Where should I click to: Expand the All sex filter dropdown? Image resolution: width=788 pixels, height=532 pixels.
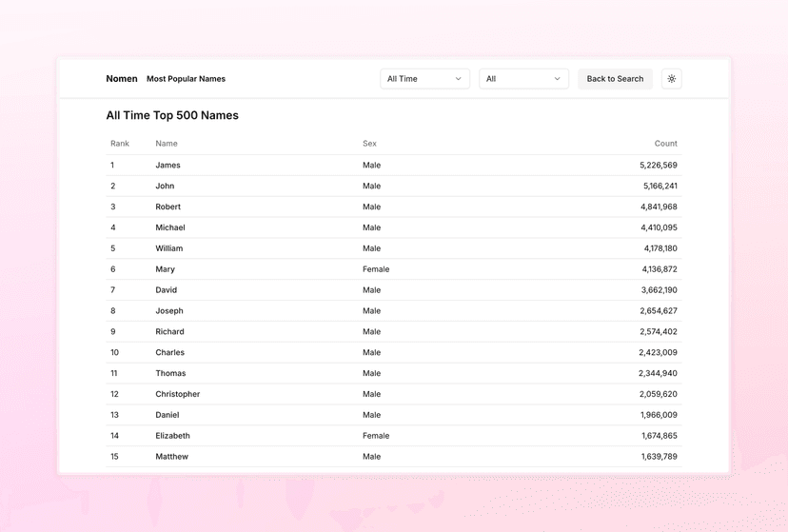click(522, 79)
